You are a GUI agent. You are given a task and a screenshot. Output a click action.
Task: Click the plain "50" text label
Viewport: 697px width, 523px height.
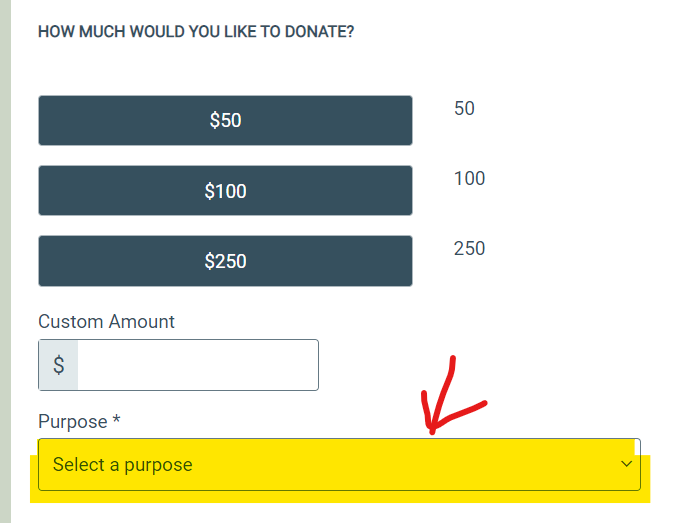464,108
